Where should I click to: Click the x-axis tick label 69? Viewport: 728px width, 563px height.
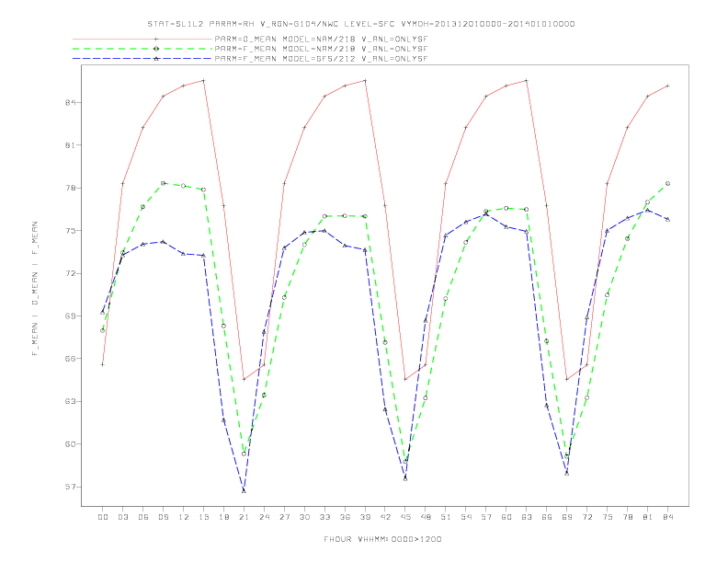click(567, 517)
